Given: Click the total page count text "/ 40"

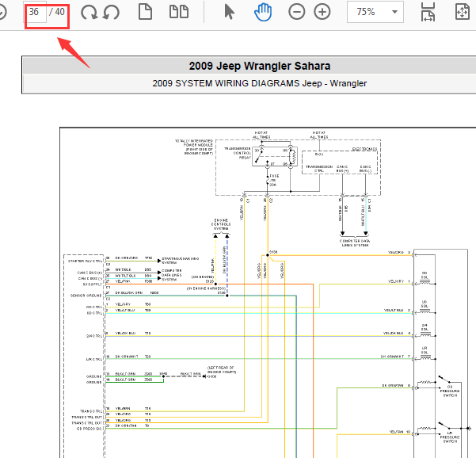Looking at the screenshot, I should pyautogui.click(x=57, y=12).
